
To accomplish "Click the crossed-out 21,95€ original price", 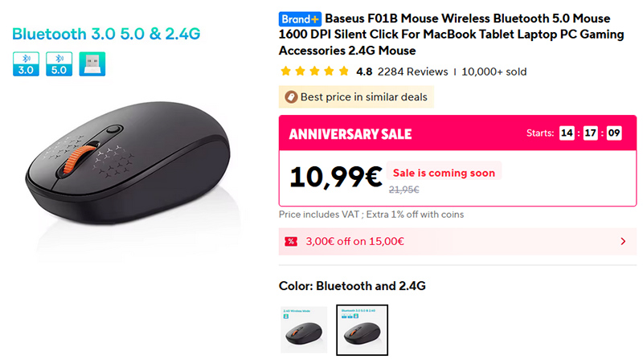I will (x=403, y=190).
